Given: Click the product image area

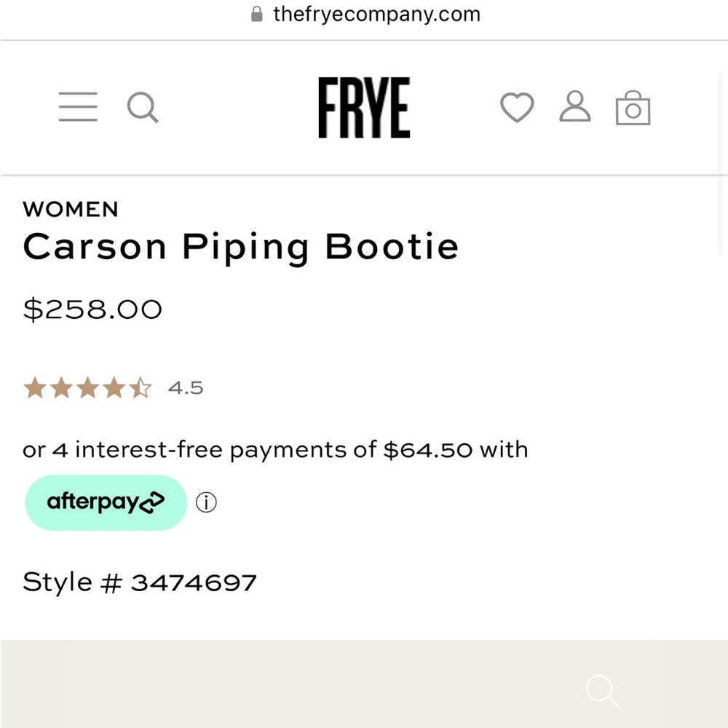Looking at the screenshot, I should (x=364, y=684).
